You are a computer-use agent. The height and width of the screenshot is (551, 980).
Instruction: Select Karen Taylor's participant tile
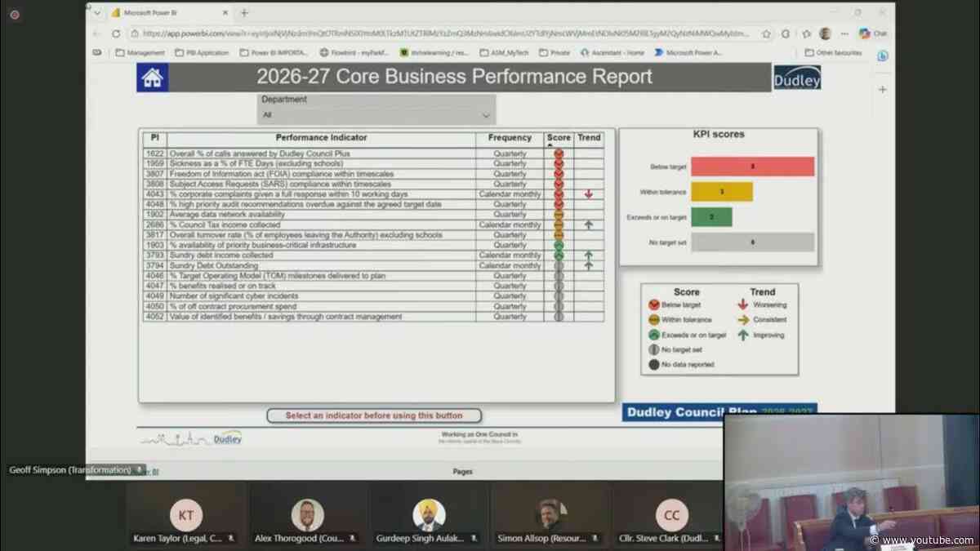click(x=185, y=516)
